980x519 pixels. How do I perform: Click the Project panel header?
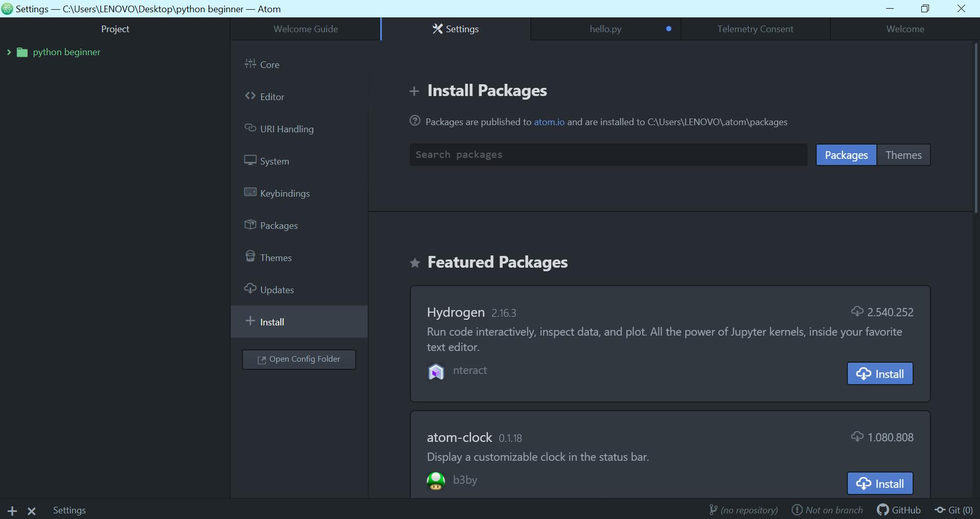coord(115,29)
